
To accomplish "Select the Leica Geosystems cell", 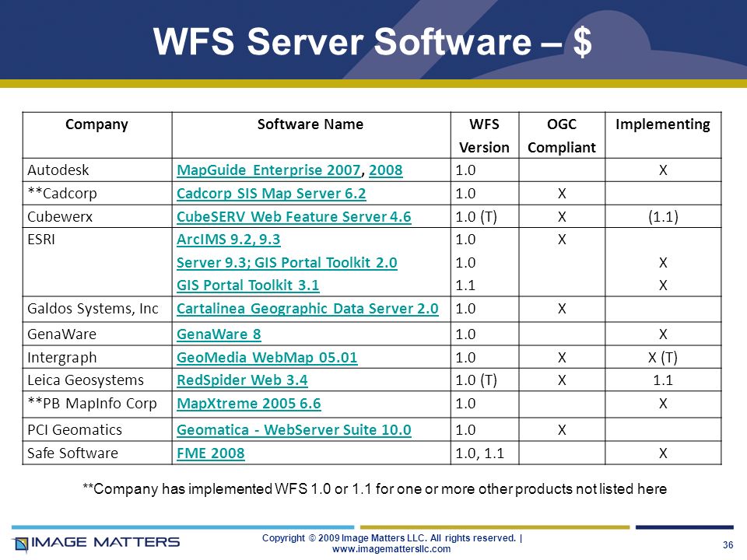I will tap(96, 380).
